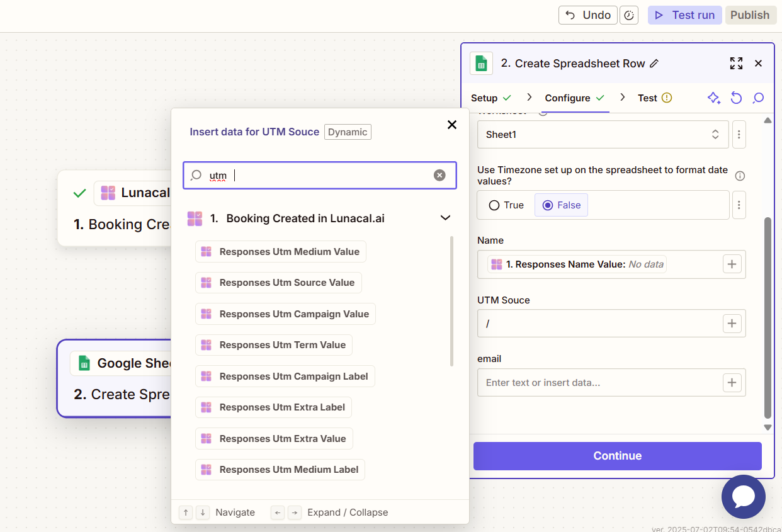Click the info icon next to timezone question
Viewport: 782px width, 532px height.
coord(740,176)
